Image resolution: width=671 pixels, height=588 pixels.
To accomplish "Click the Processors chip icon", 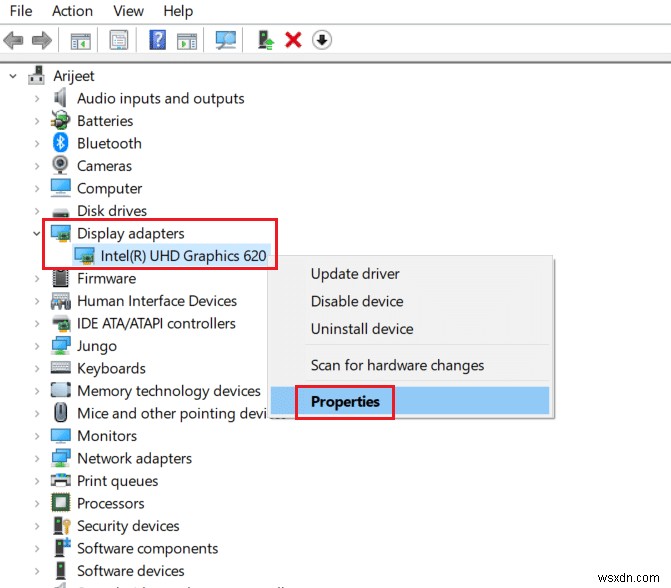I will pyautogui.click(x=60, y=503).
